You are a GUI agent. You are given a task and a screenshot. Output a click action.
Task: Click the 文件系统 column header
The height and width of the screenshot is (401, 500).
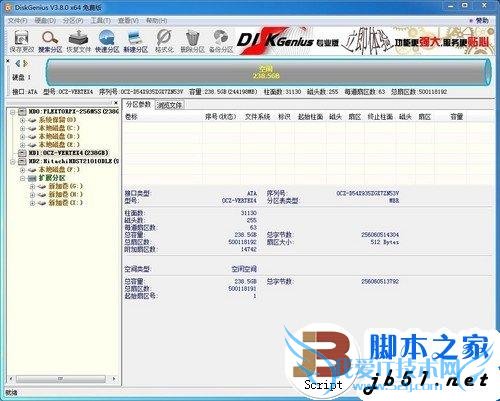point(258,117)
